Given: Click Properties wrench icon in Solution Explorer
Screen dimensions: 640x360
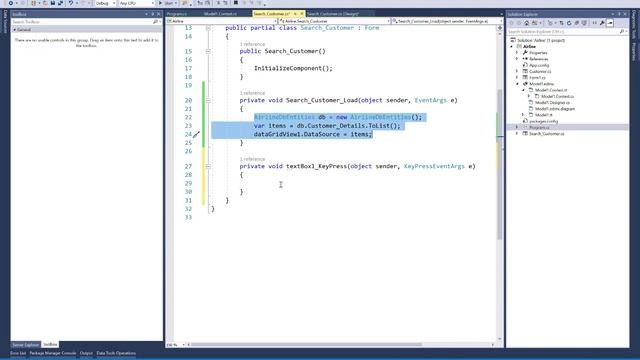Looking at the screenshot, I should pos(602,23).
